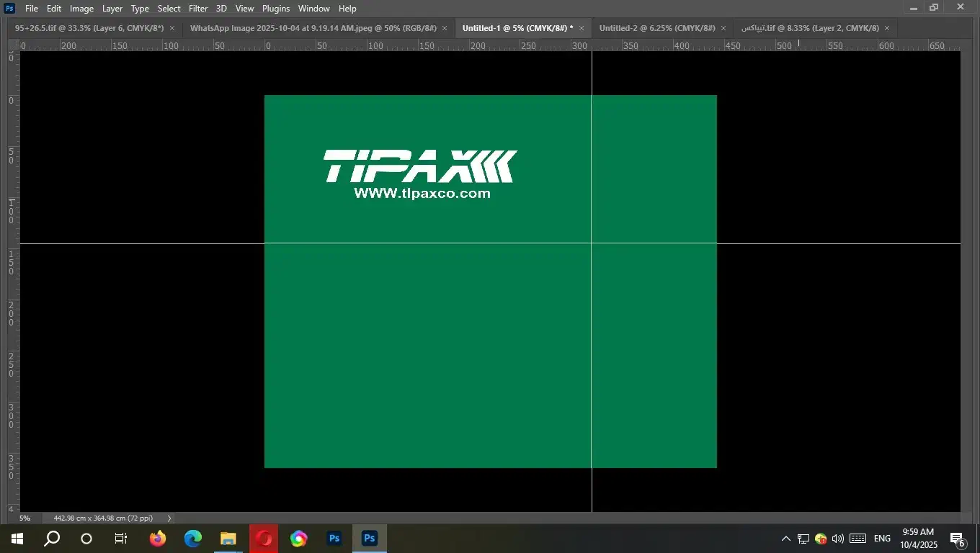Open the Filter menu
Viewport: 980px width, 553px height.
point(198,9)
